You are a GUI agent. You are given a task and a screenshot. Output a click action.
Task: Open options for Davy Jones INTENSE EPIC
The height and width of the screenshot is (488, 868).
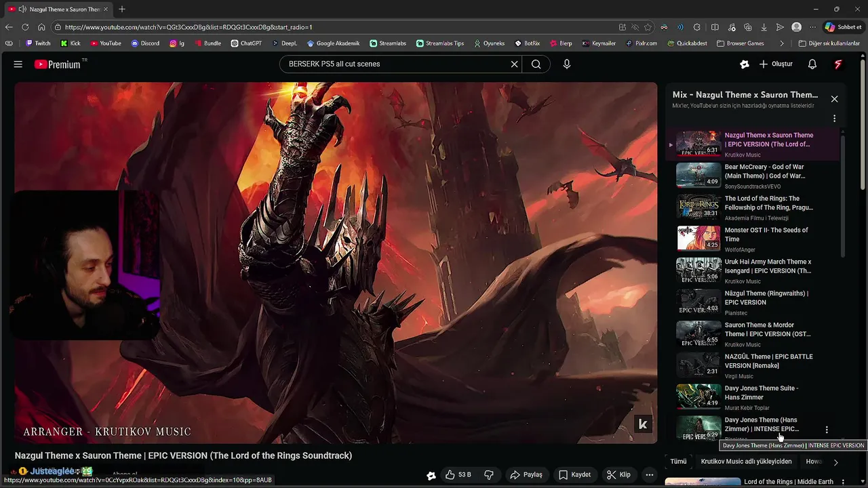pos(827,430)
